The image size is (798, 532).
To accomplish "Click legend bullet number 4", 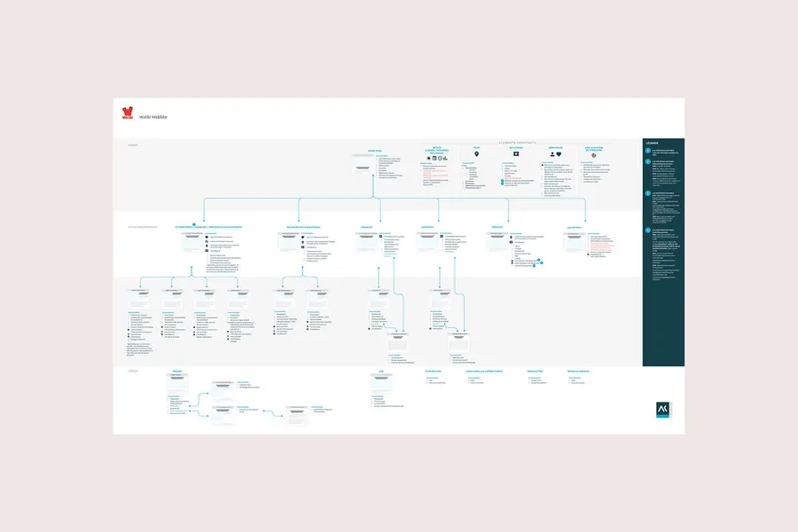I will pos(648,231).
